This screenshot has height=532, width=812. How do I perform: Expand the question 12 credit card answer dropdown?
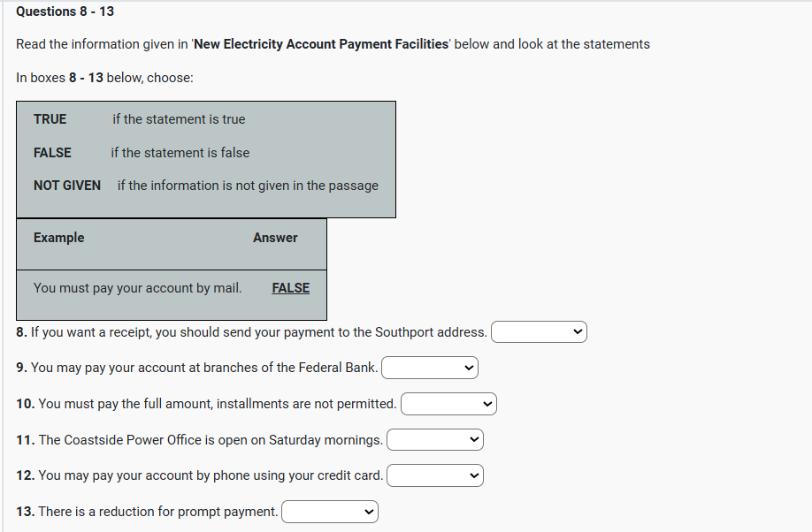pyautogui.click(x=434, y=475)
